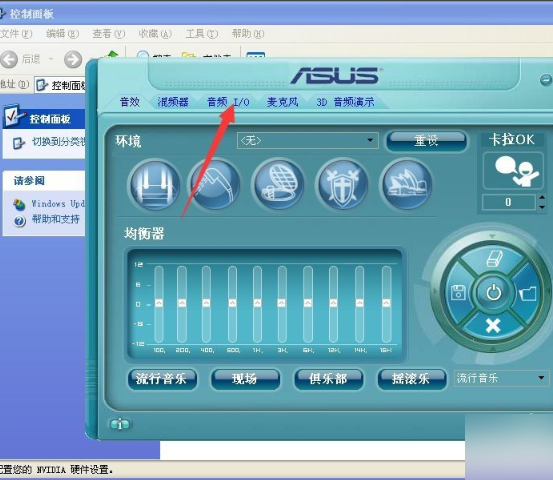Click the 100 Hz equalizer slider
Viewport: 553px width, 480px height.
(x=159, y=304)
